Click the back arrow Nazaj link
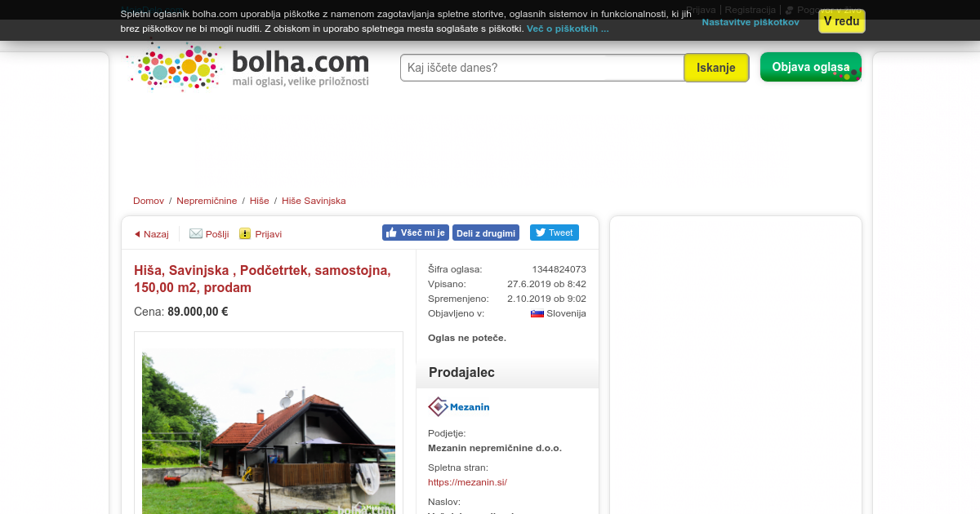Image resolution: width=980 pixels, height=514 pixels. (x=151, y=234)
